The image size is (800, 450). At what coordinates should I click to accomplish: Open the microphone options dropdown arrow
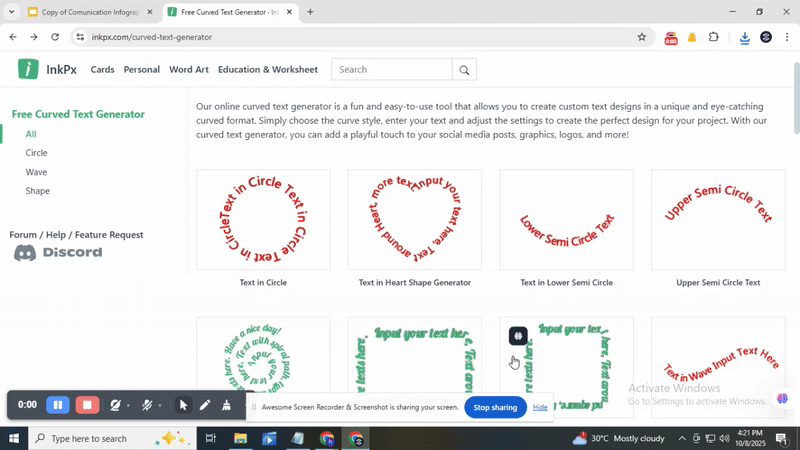point(160,406)
